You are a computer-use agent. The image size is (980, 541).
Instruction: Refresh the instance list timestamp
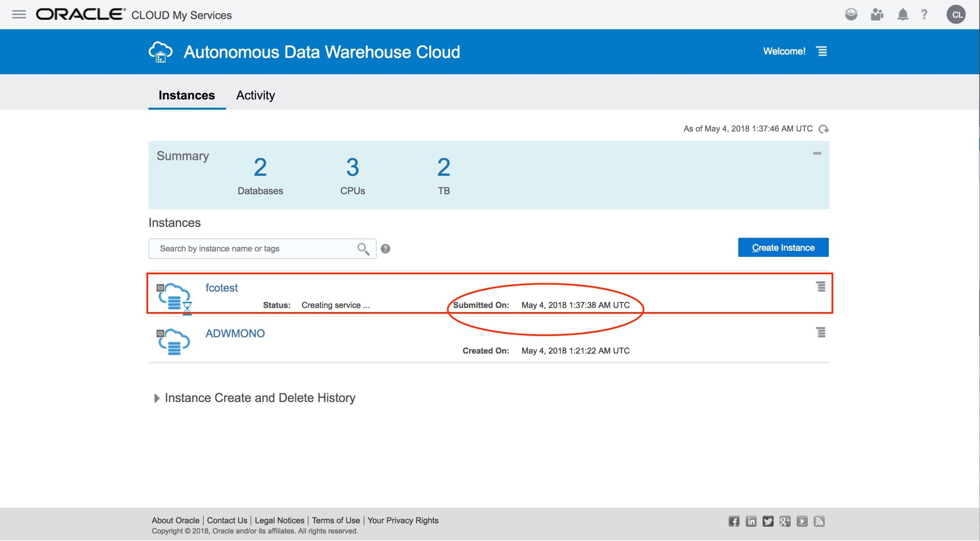(x=823, y=129)
